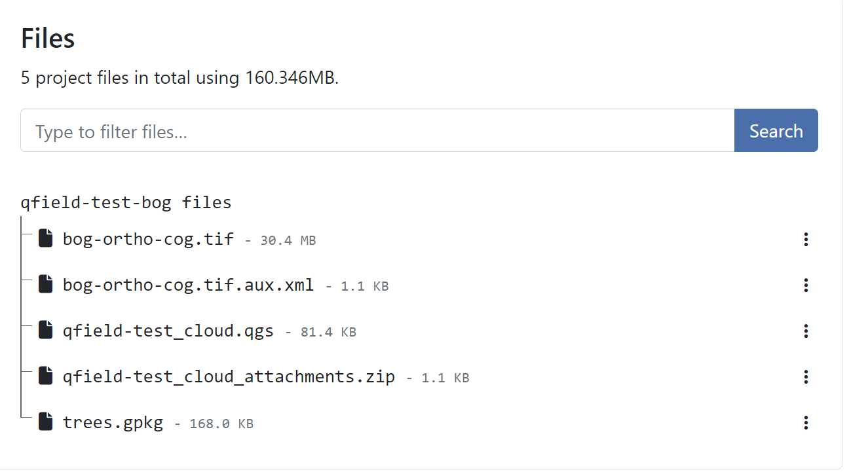This screenshot has height=474, width=868.
Task: Focus the 'Type to filter files' field
Action: 377,131
